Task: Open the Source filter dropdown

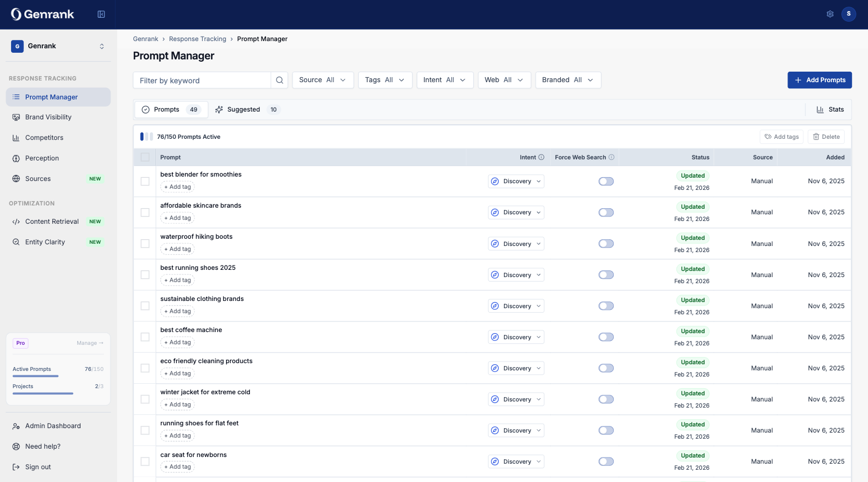Action: coord(323,81)
